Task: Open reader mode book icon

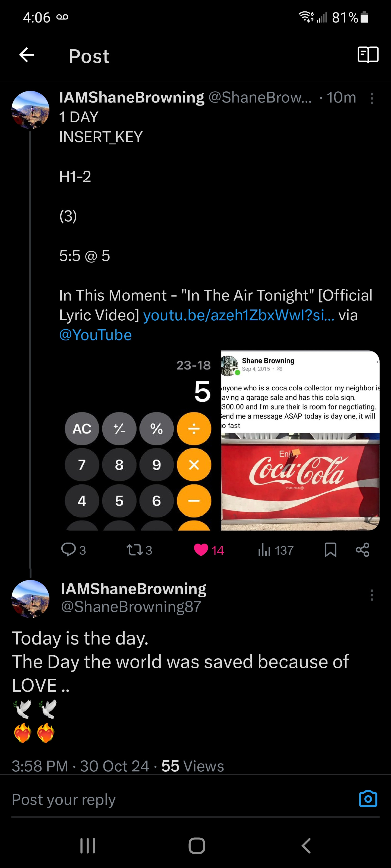Action: click(368, 55)
